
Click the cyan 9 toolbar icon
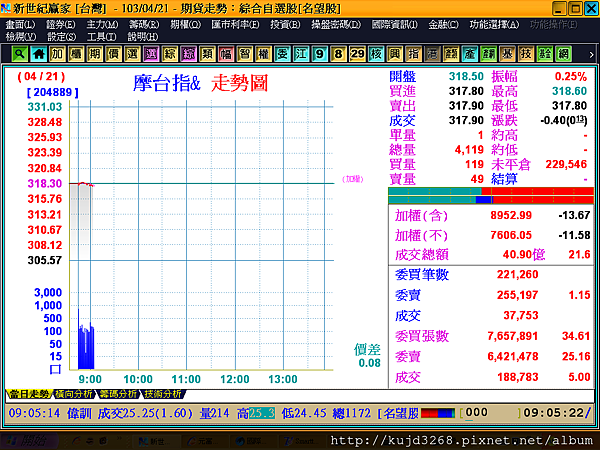[320, 54]
